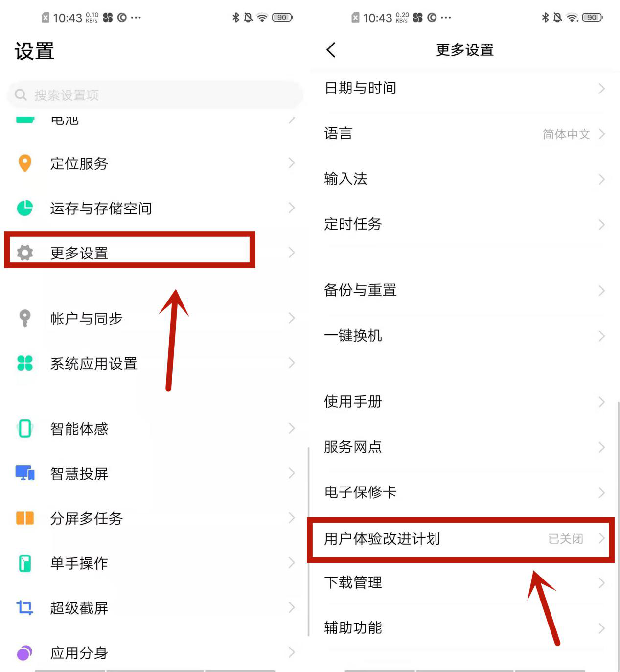
Task: Expand 备份与重置 via its chevron
Action: pos(602,290)
